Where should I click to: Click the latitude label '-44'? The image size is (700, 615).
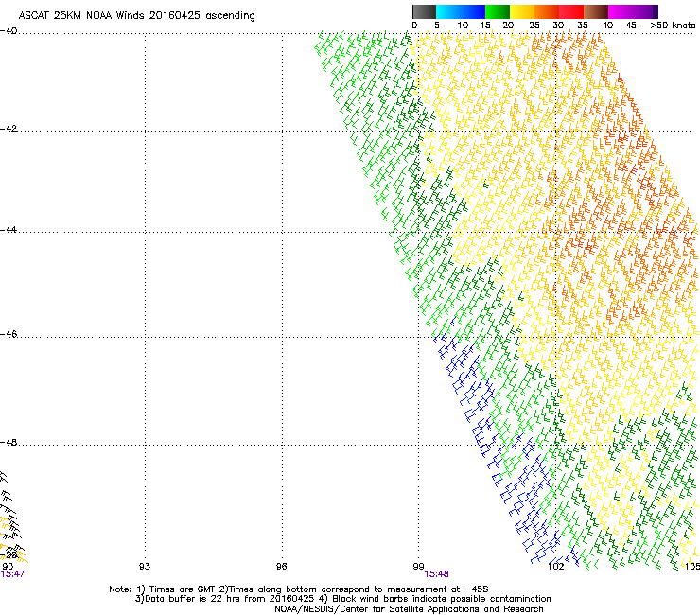click(x=9, y=230)
